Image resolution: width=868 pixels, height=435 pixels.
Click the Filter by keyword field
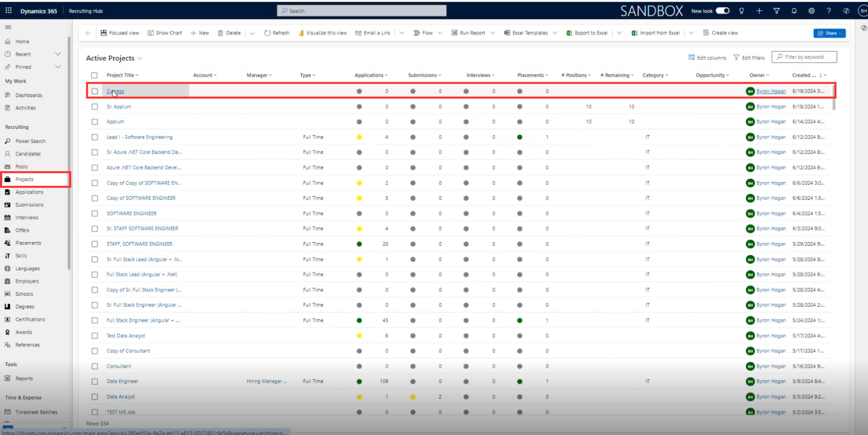804,57
